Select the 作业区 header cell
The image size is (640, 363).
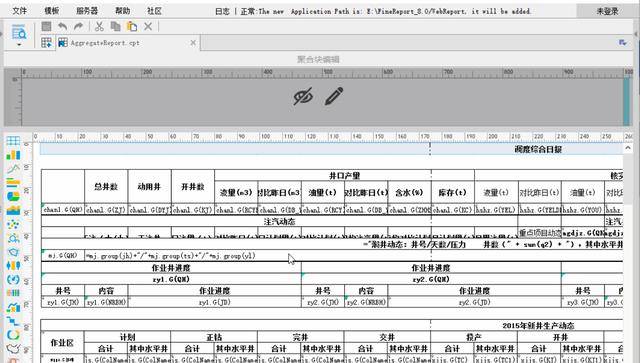pos(62,343)
